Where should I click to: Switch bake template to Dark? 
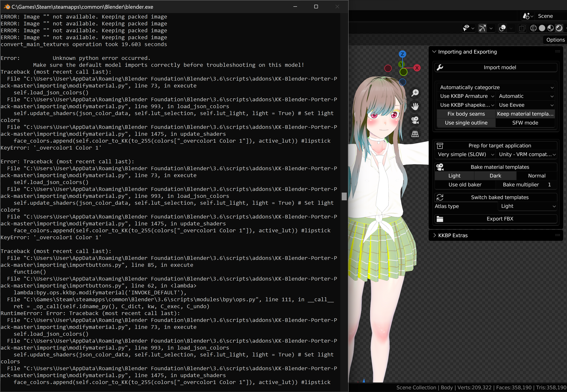[495, 175]
